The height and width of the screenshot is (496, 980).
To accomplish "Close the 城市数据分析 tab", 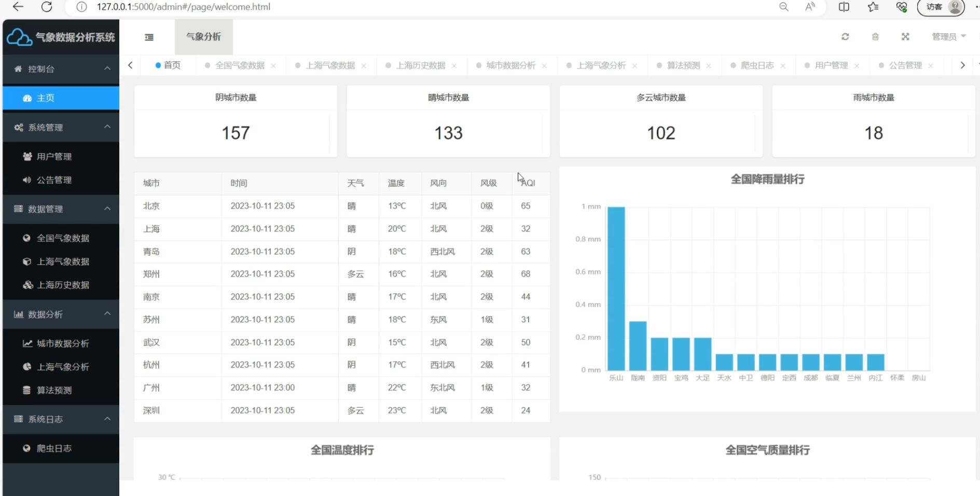I will [x=544, y=66].
